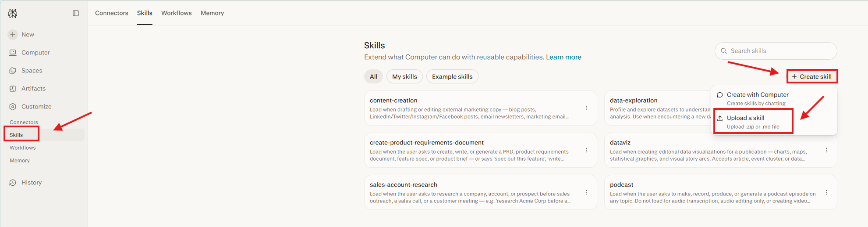Select the My skills filter
This screenshot has width=868, height=227.
pyautogui.click(x=404, y=76)
